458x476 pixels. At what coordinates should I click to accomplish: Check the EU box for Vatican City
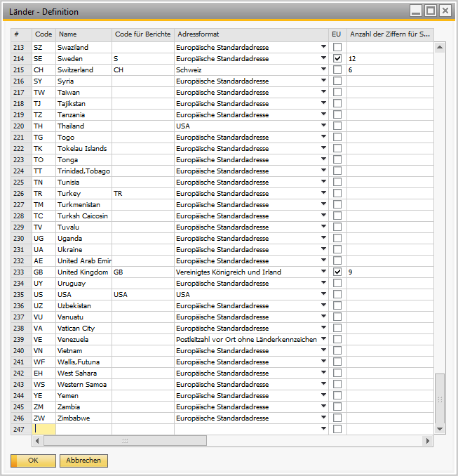click(337, 328)
